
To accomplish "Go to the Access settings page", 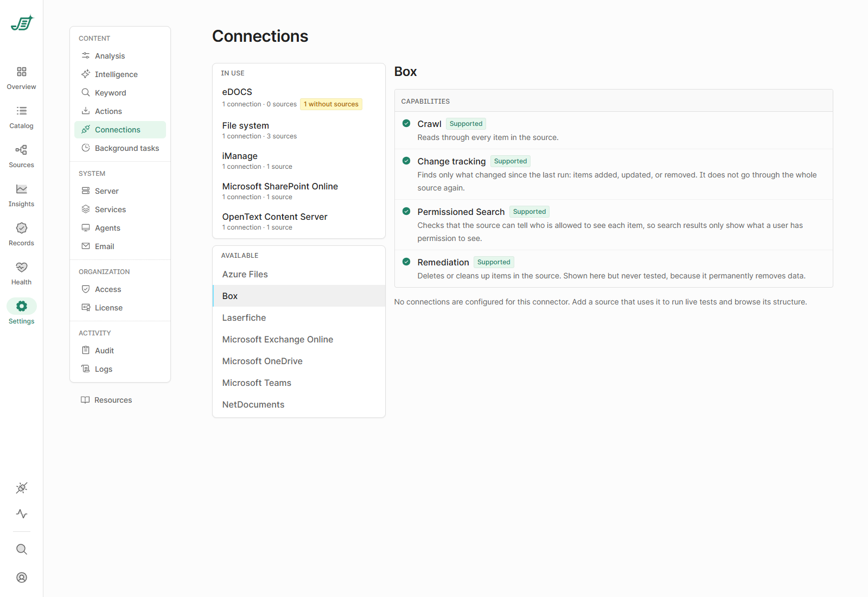I will click(x=120, y=289).
